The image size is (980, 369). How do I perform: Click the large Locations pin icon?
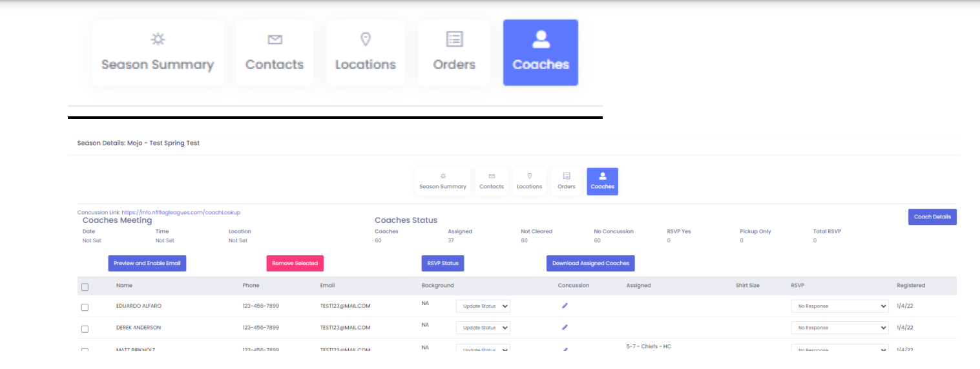[365, 39]
